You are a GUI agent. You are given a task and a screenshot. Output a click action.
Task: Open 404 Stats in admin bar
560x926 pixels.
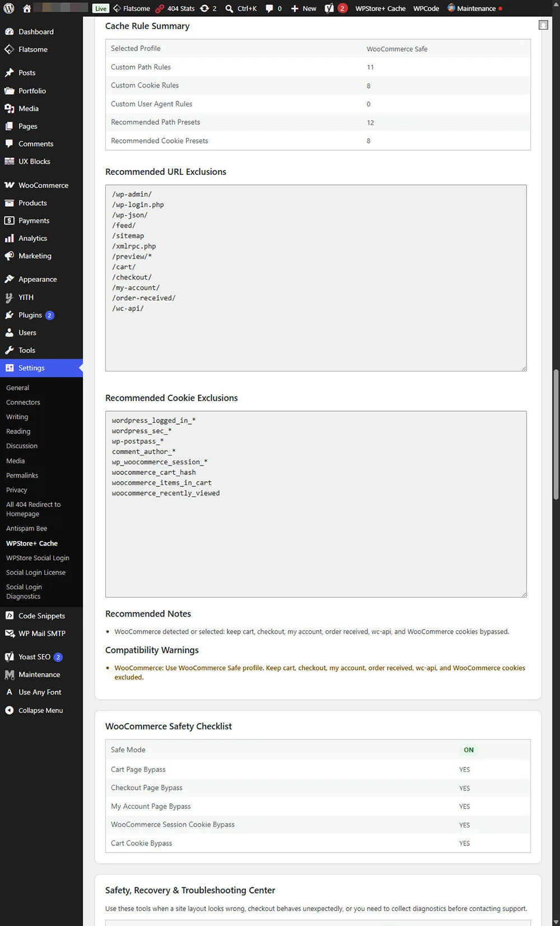click(175, 8)
